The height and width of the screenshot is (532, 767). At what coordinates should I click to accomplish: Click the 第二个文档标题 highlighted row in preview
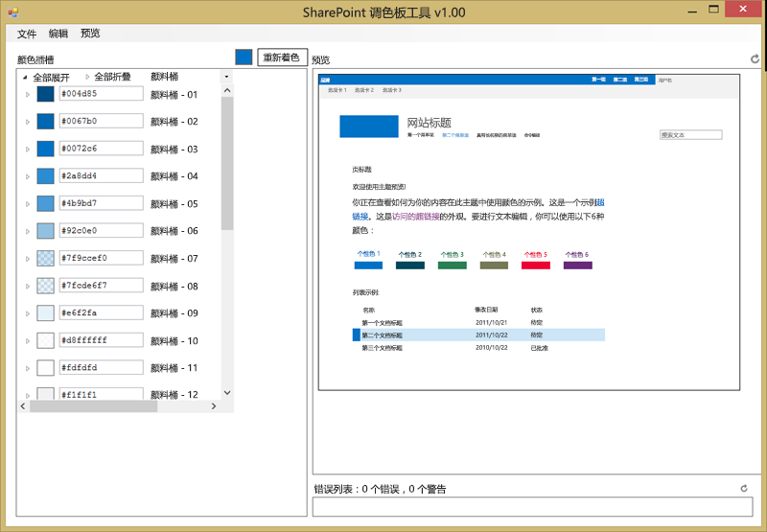(478, 335)
